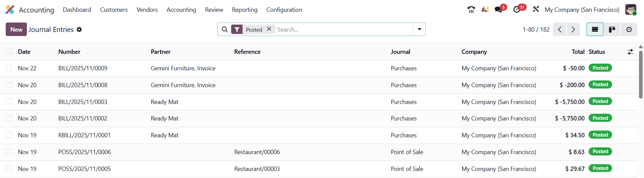644x178 pixels.
Task: Sort by the Journal column header
Action: (x=400, y=52)
